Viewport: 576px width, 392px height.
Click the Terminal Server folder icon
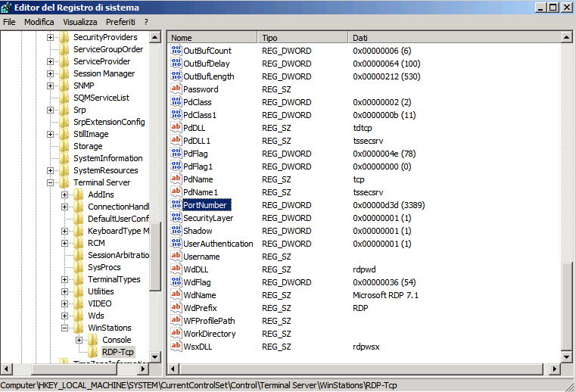(64, 182)
